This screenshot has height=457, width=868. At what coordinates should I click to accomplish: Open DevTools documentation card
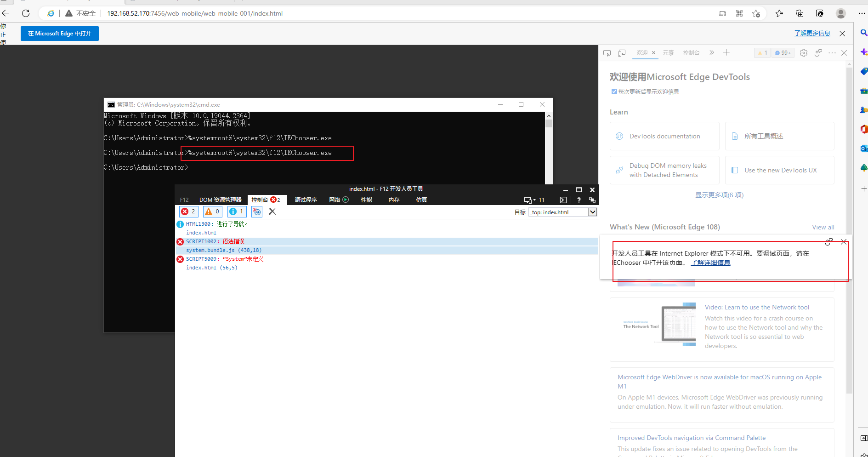point(664,136)
